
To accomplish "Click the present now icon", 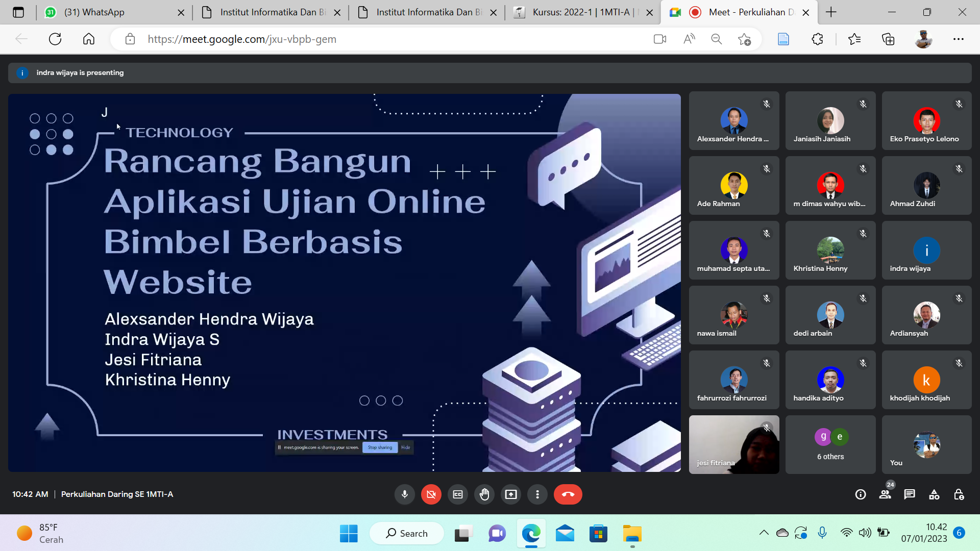I will click(x=511, y=494).
